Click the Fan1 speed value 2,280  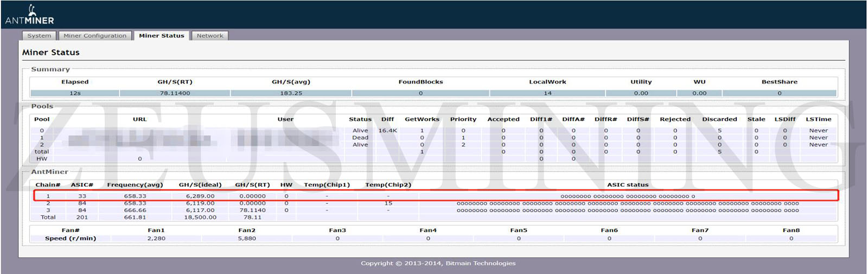click(156, 239)
